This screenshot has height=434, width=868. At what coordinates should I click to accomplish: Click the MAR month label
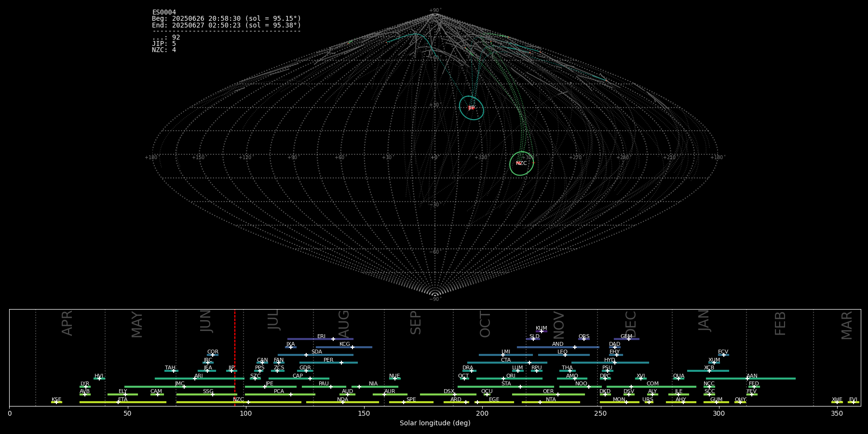click(x=847, y=325)
